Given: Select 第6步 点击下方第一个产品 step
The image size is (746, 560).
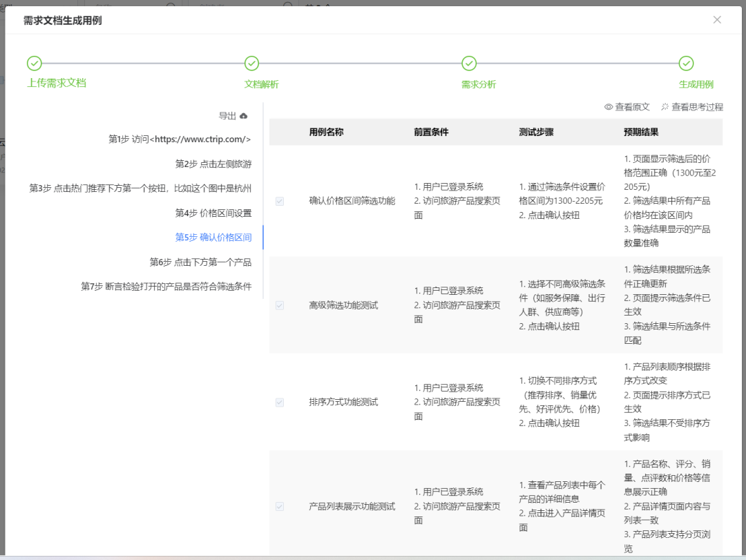Looking at the screenshot, I should 200,262.
